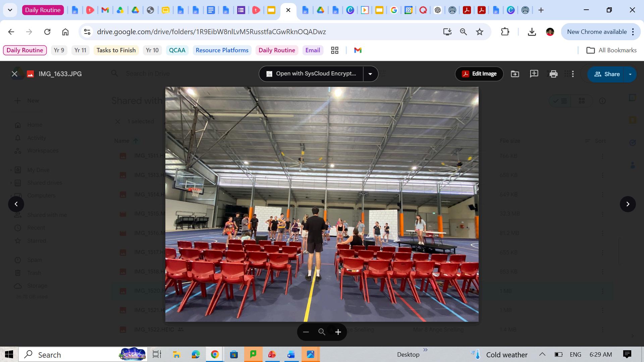Open the QCAA bookmark folder
Screen dimensions: 644x362
click(177, 50)
